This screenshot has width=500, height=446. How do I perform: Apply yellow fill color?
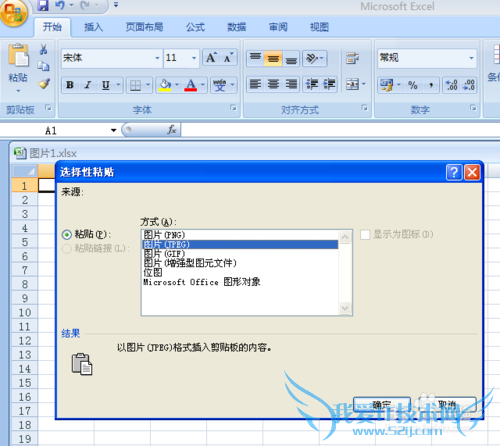tap(165, 86)
